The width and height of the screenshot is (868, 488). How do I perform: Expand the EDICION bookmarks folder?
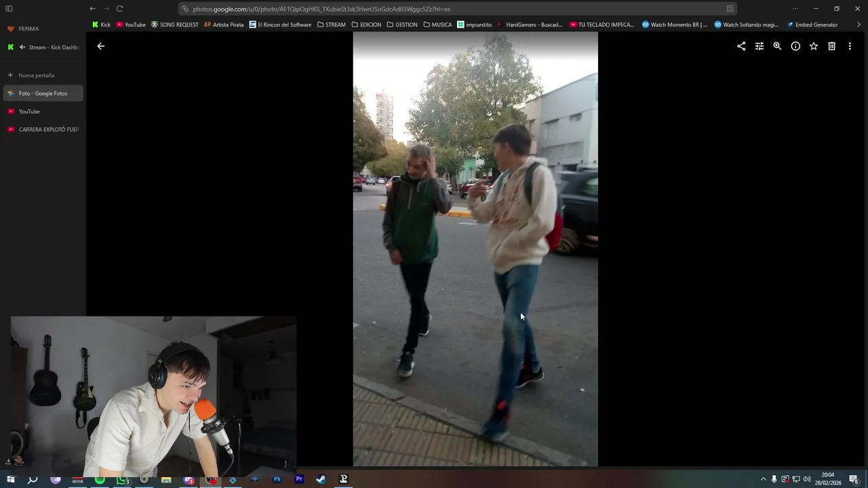pyautogui.click(x=366, y=24)
